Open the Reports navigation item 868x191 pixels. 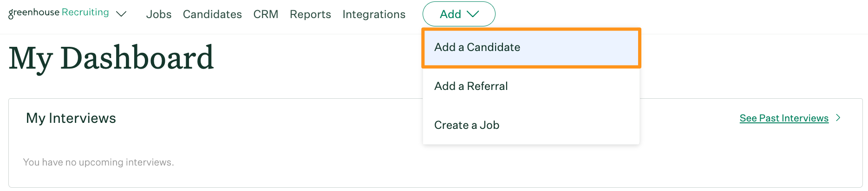coord(310,14)
